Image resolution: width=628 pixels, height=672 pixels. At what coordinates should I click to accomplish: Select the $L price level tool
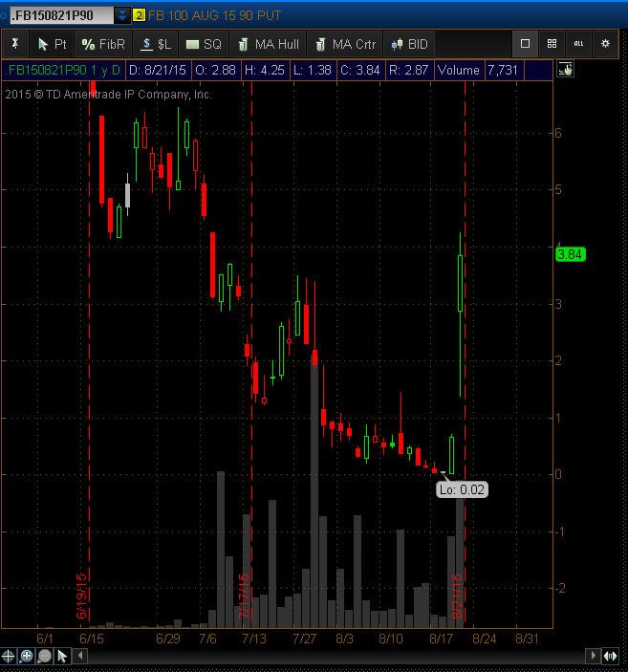(155, 44)
